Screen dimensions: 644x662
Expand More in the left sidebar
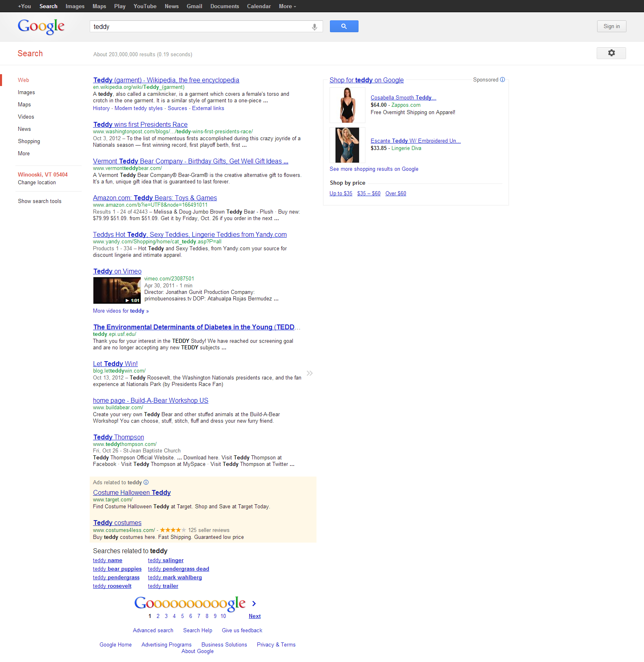(24, 153)
